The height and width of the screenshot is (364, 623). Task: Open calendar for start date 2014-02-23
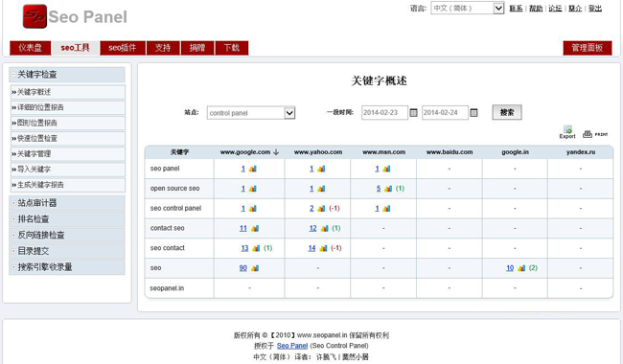tap(414, 113)
